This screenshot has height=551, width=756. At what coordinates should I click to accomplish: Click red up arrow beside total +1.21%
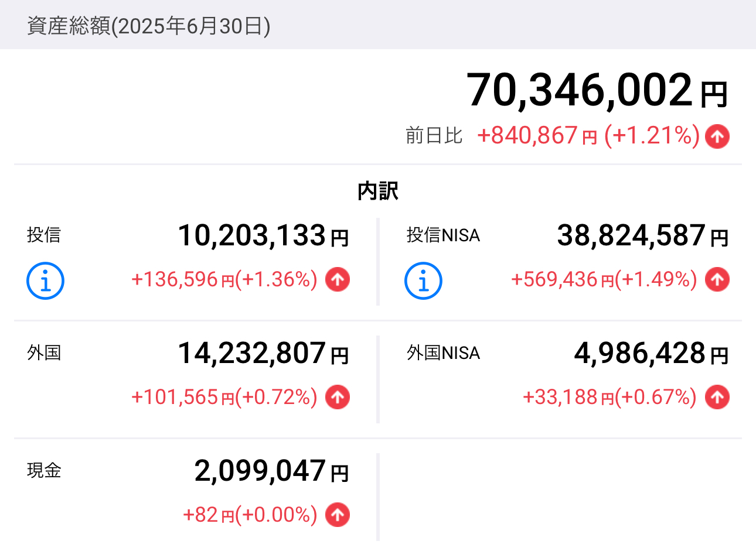[717, 136]
